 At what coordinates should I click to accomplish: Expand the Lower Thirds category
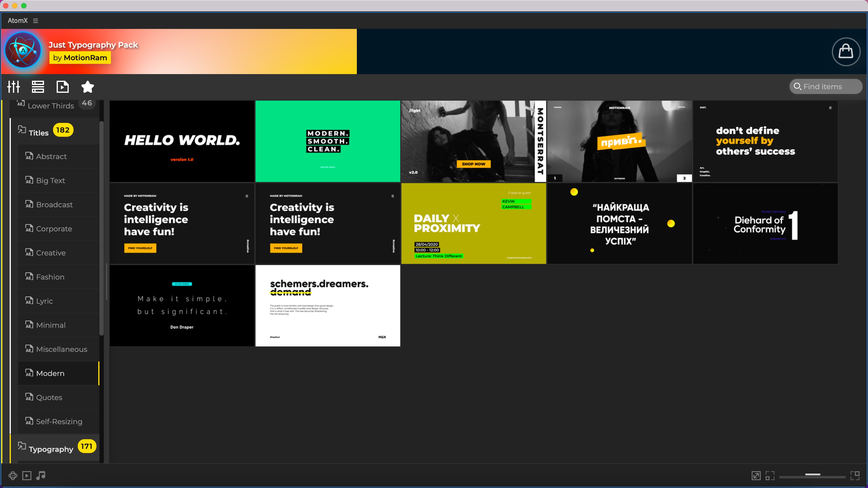[51, 105]
